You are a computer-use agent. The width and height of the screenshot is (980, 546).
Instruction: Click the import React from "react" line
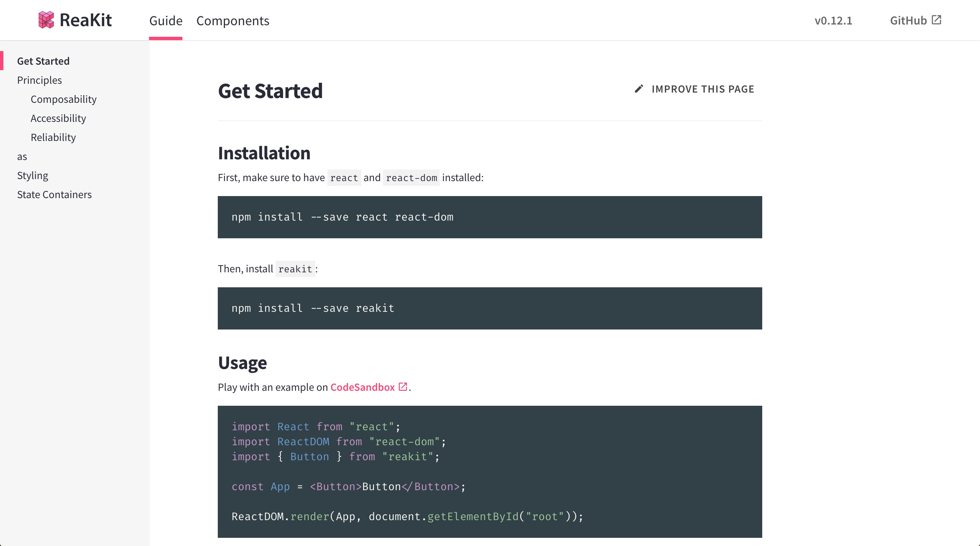(316, 427)
